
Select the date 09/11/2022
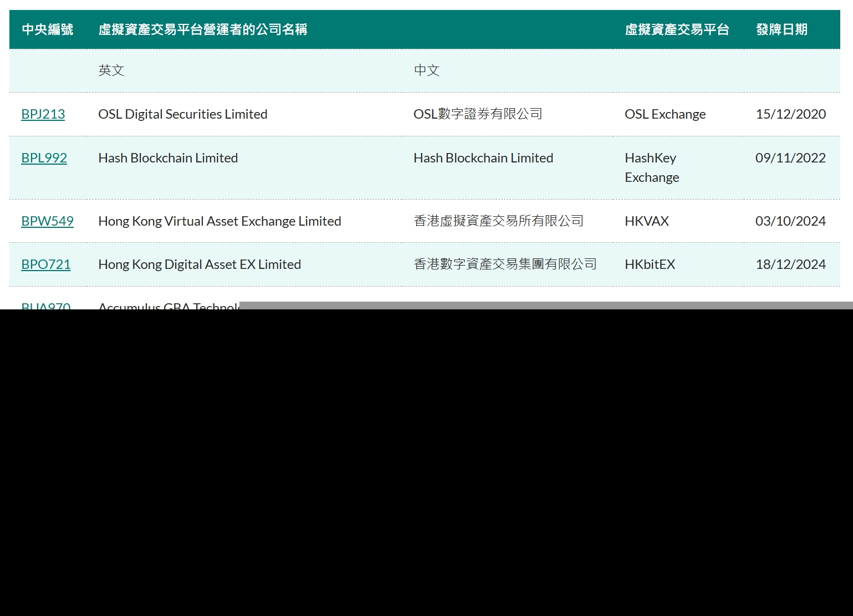point(791,158)
